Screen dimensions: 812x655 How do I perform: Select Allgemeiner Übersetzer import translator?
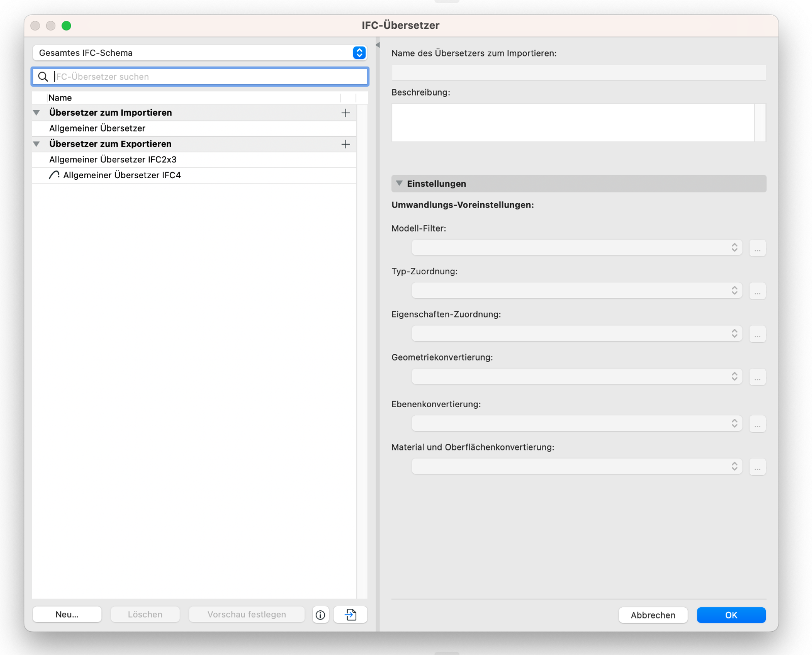(x=194, y=128)
